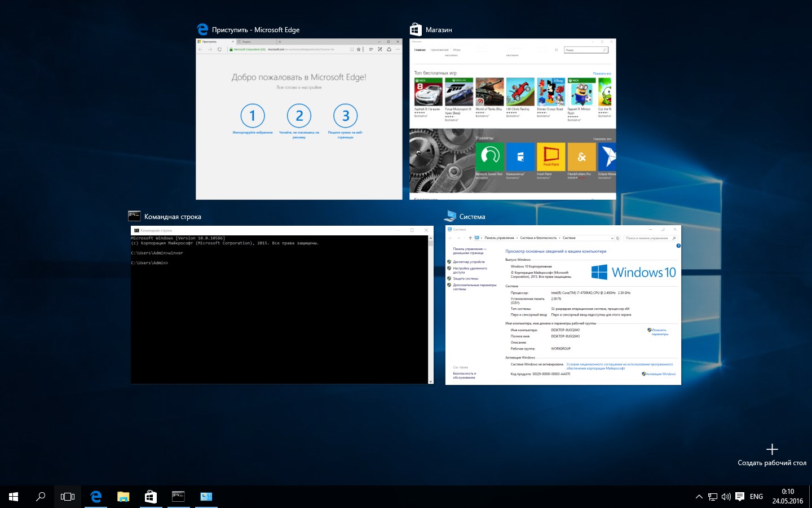Click circle number 3 on Edge welcome page
This screenshot has width=812, height=508.
pos(346,116)
